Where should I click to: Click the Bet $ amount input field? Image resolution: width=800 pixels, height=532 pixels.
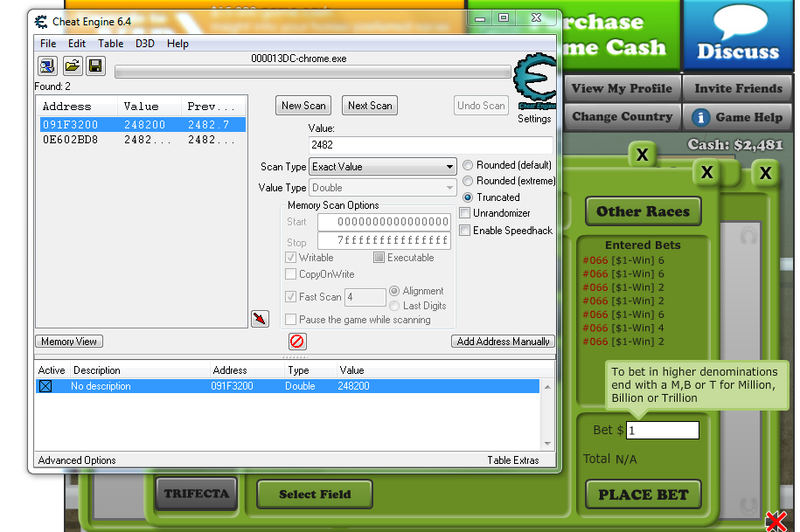[662, 430]
